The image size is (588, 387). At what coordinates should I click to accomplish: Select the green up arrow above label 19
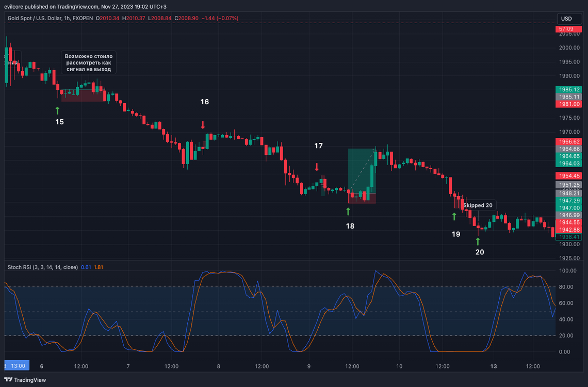[x=454, y=216]
